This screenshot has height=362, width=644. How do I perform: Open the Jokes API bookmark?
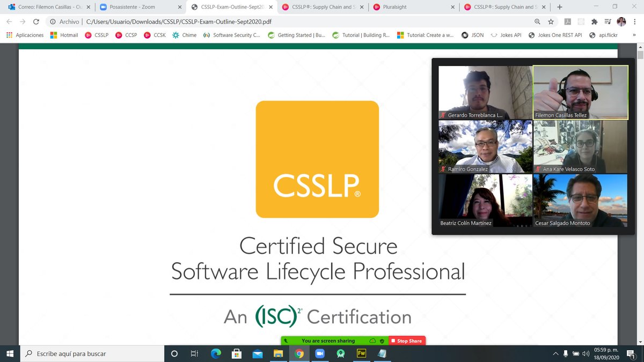(506, 35)
